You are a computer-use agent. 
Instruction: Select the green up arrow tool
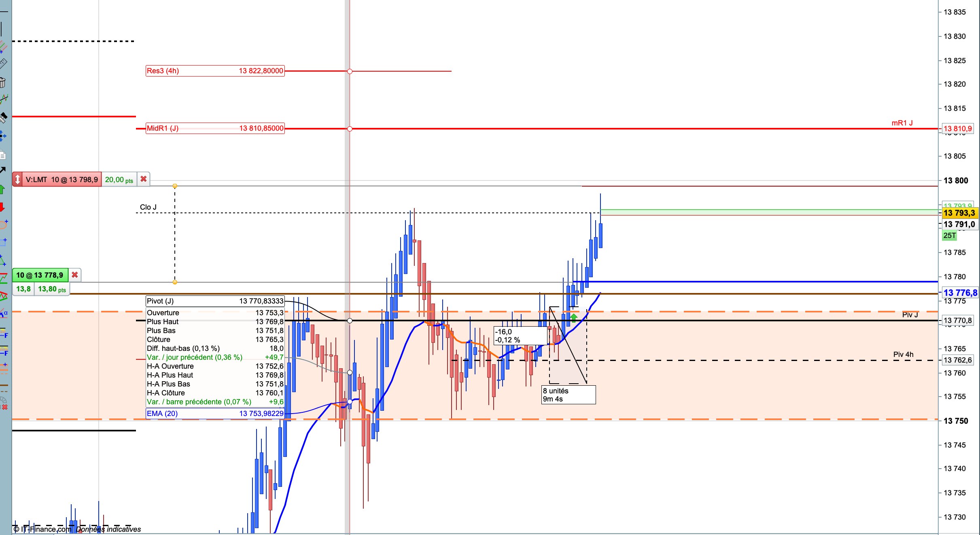tap(2, 189)
